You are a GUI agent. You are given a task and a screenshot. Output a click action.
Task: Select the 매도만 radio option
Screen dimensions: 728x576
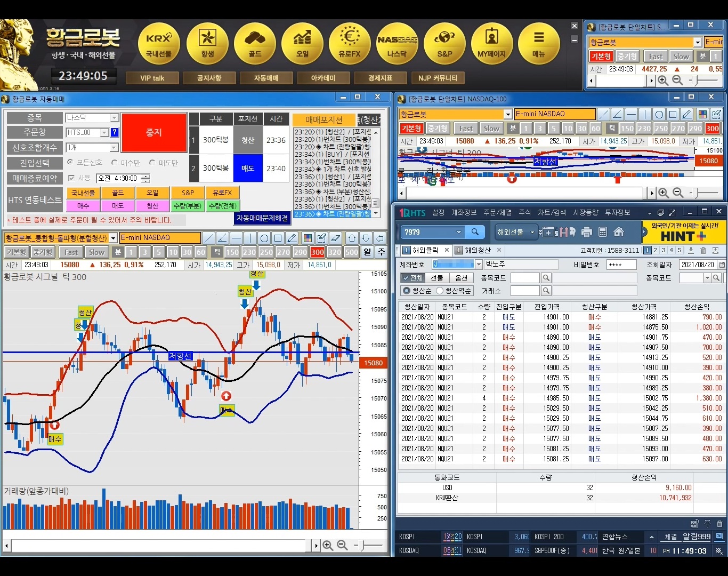[152, 162]
